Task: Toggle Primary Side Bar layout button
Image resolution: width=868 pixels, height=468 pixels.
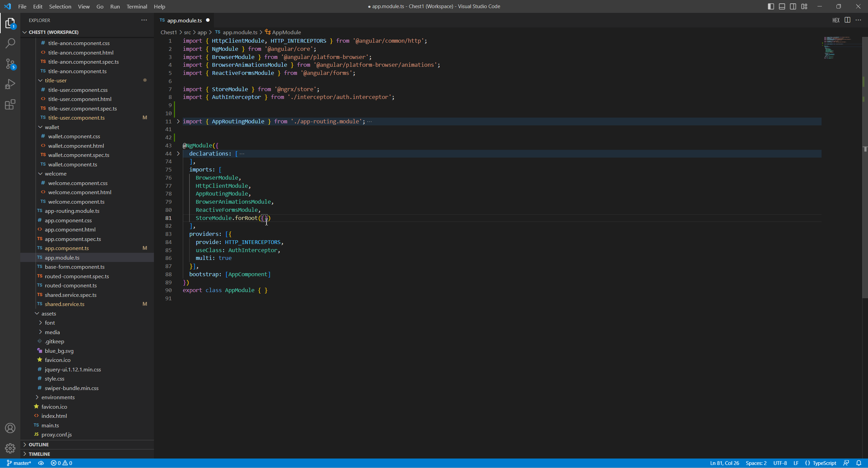Action: tap(771, 6)
